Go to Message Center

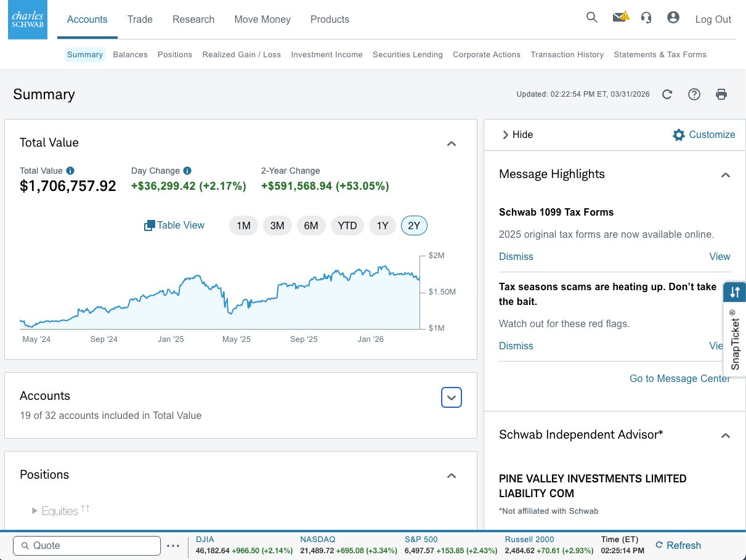(679, 378)
